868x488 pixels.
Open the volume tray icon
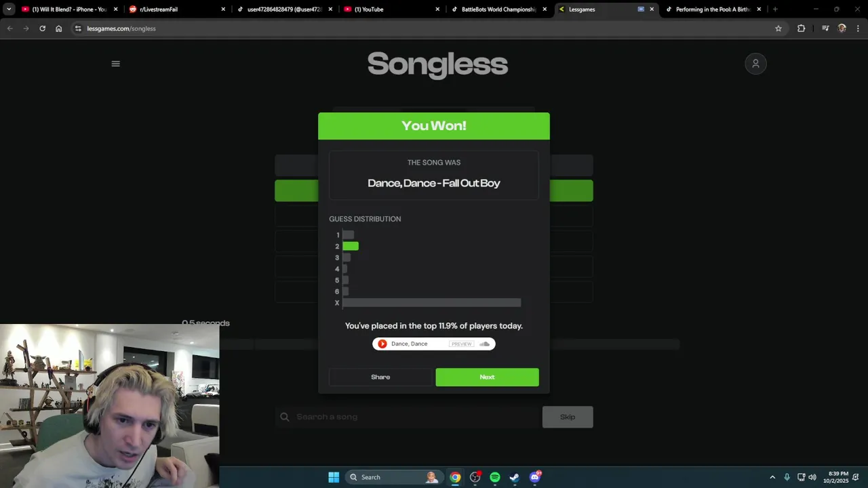[x=812, y=477]
